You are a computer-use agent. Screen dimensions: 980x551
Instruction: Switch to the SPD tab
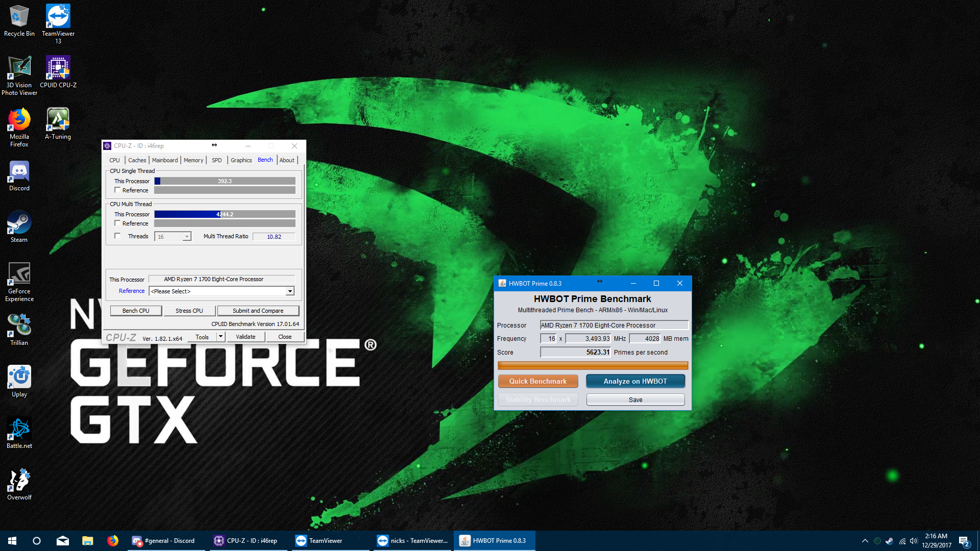217,160
